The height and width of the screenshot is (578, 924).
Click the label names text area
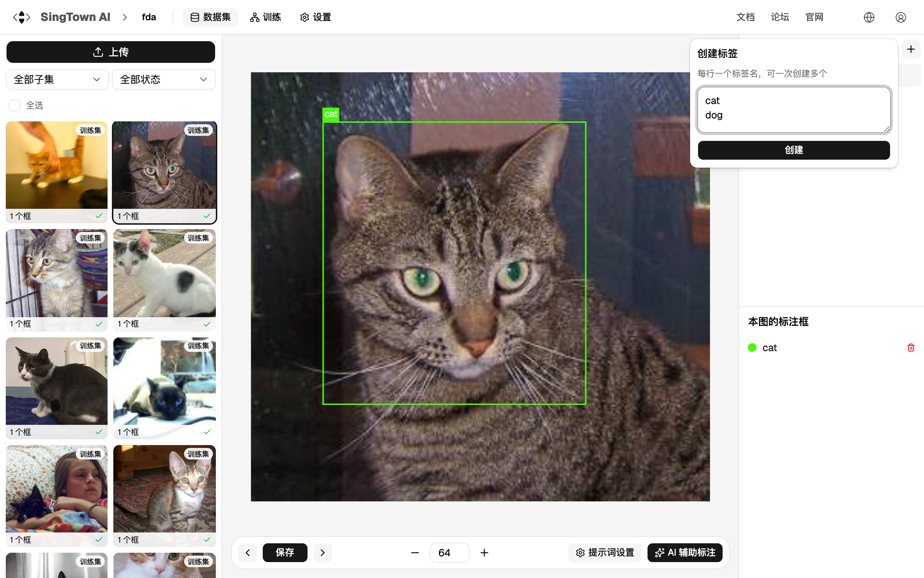[x=794, y=110]
